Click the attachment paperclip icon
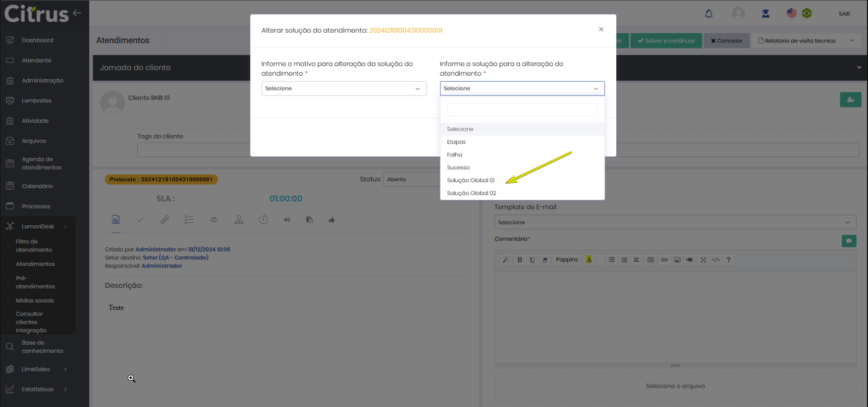This screenshot has height=407, width=868. [164, 220]
